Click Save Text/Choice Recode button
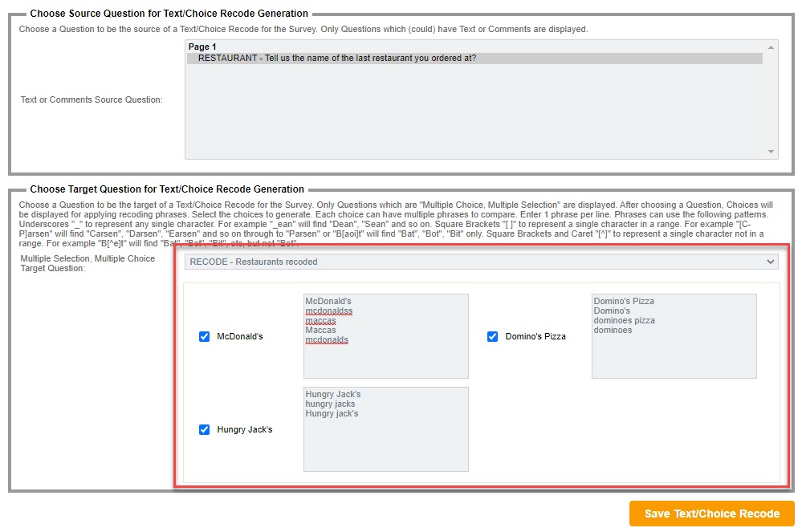This screenshot has width=802, height=532. [711, 514]
